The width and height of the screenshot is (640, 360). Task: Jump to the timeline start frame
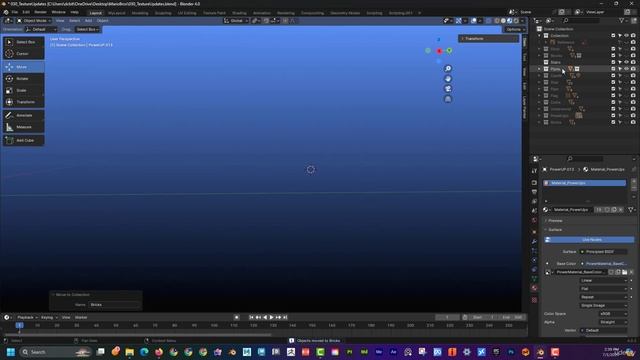coord(251,317)
